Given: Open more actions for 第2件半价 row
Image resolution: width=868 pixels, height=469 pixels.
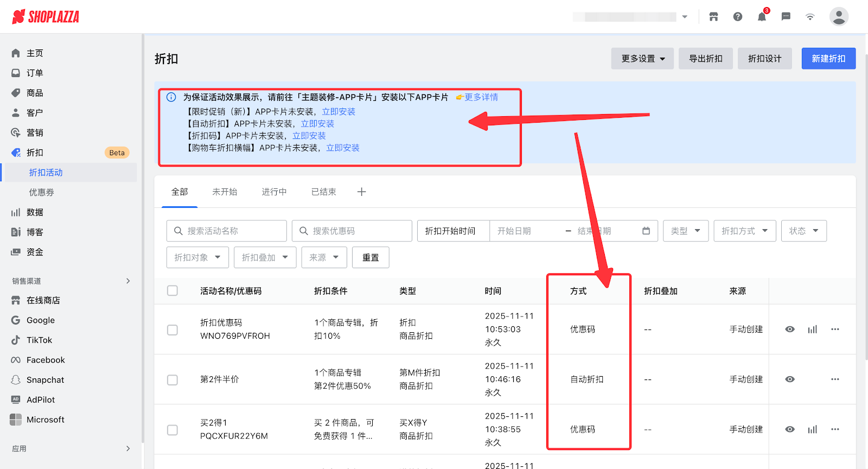Looking at the screenshot, I should [835, 379].
